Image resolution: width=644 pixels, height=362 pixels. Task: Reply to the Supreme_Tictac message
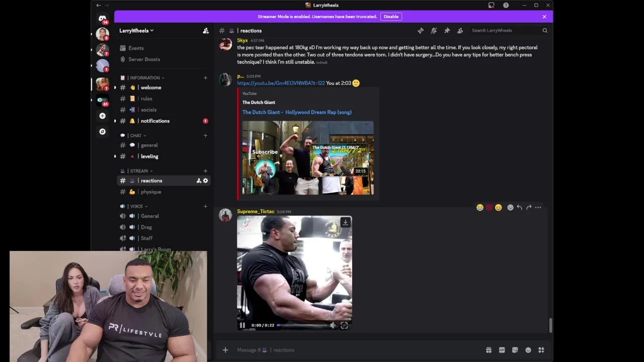click(519, 207)
